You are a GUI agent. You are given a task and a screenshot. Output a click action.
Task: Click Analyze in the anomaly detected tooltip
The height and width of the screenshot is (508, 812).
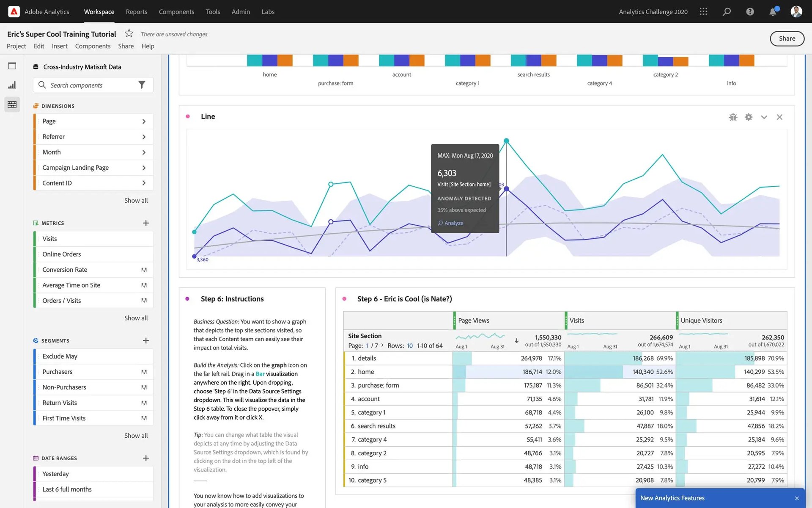(450, 223)
